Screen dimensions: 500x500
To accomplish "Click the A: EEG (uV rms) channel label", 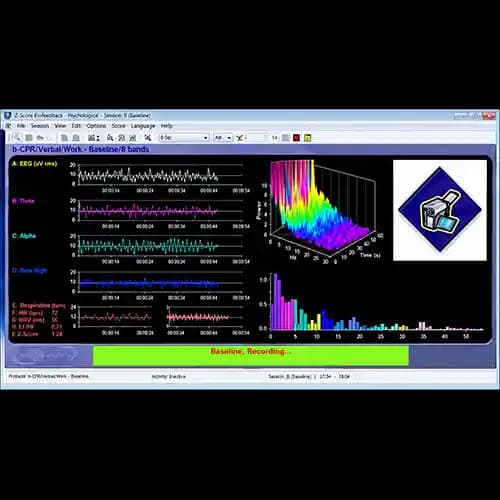I will tap(34, 164).
